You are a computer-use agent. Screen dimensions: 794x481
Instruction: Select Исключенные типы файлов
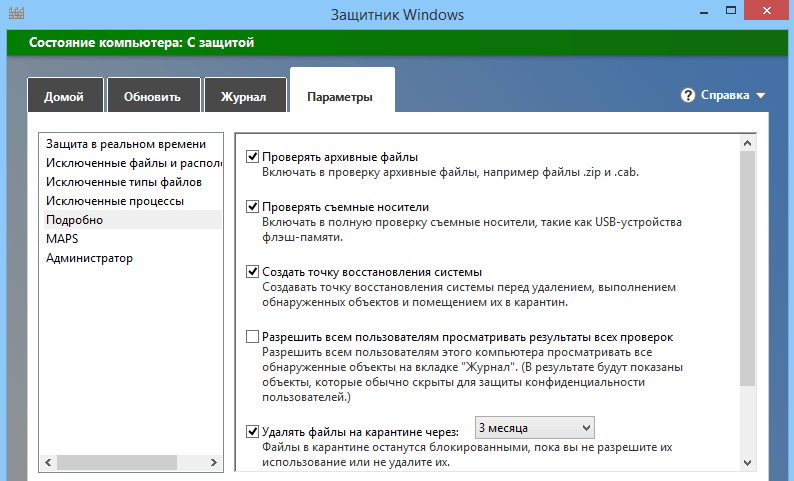click(131, 182)
